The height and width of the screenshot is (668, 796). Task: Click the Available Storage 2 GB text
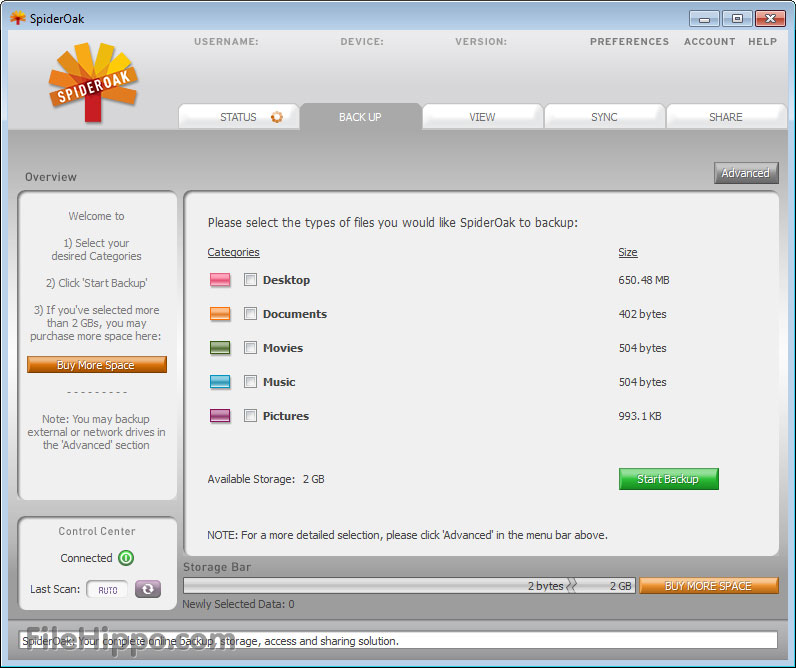266,479
